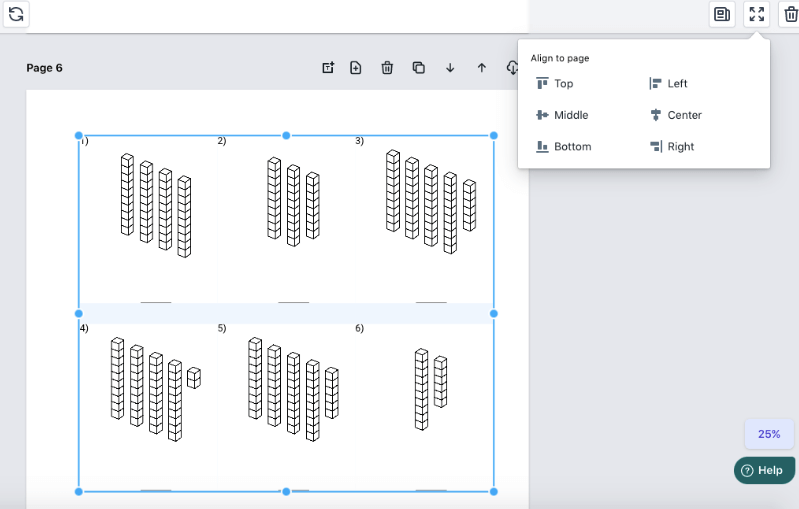Align selection to Top of page
Image resolution: width=799 pixels, height=509 pixels.
tap(555, 84)
